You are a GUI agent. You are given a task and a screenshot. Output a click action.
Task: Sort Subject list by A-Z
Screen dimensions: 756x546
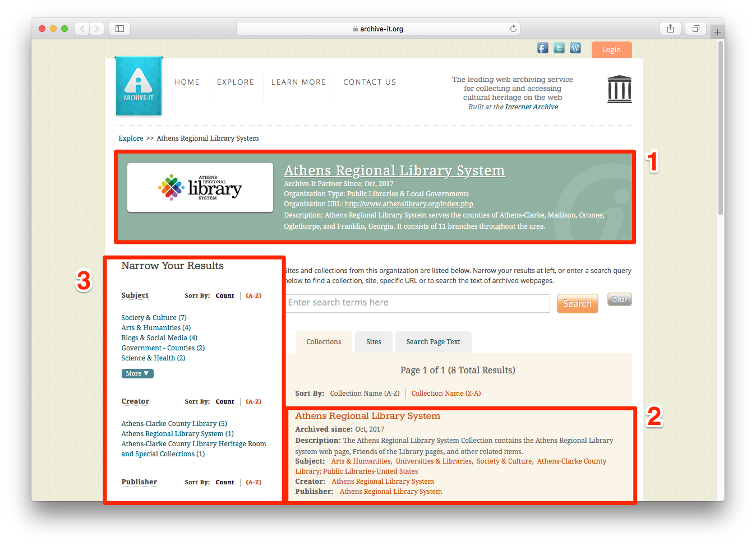click(253, 295)
